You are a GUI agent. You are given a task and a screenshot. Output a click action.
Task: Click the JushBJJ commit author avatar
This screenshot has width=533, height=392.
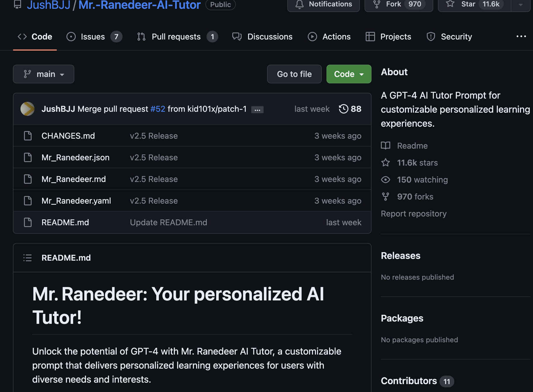(27, 109)
